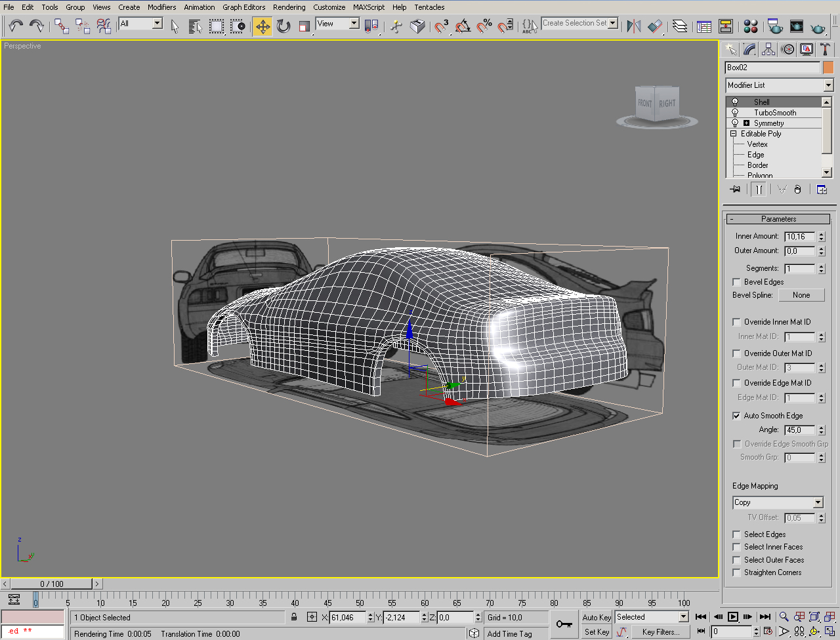
Task: Open the Tentacles menu
Action: (x=429, y=7)
